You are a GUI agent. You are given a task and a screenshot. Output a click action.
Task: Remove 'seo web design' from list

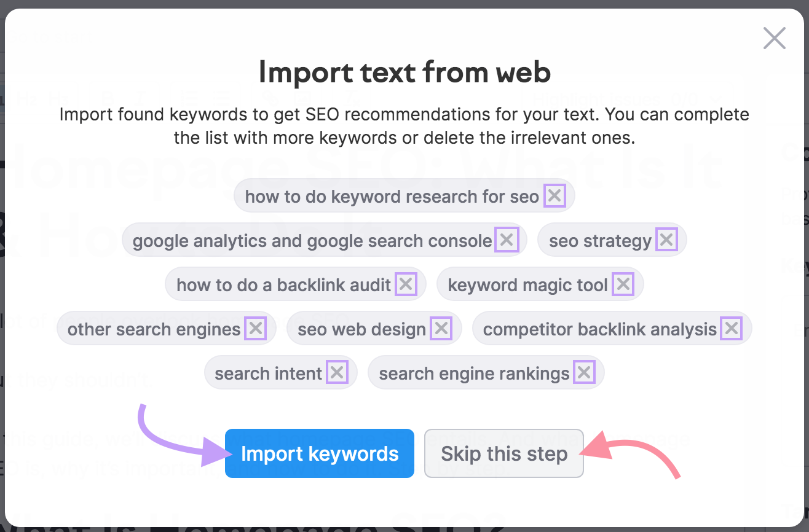(441, 329)
